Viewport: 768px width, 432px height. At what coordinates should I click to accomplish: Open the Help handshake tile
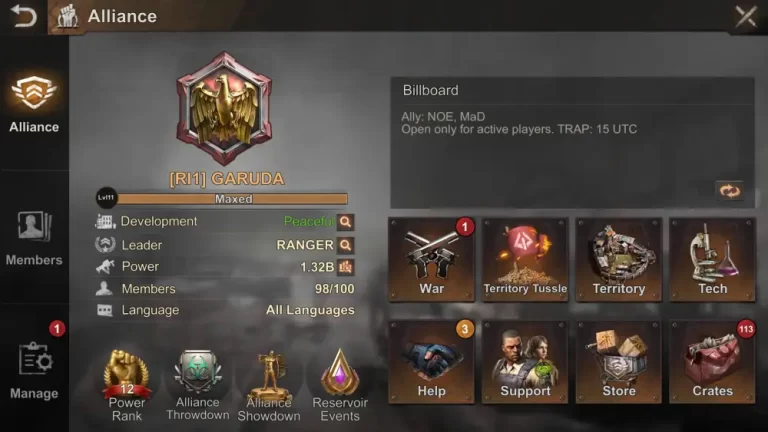pyautogui.click(x=432, y=362)
